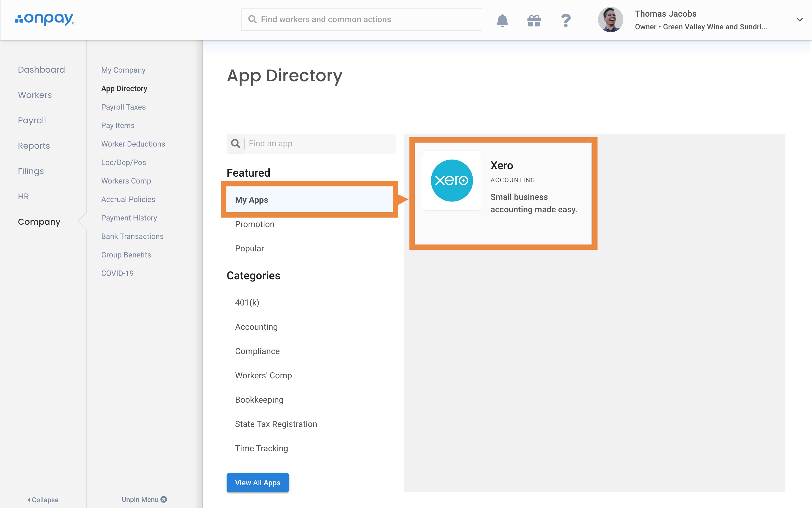Open Filings in main navigation

tap(31, 171)
